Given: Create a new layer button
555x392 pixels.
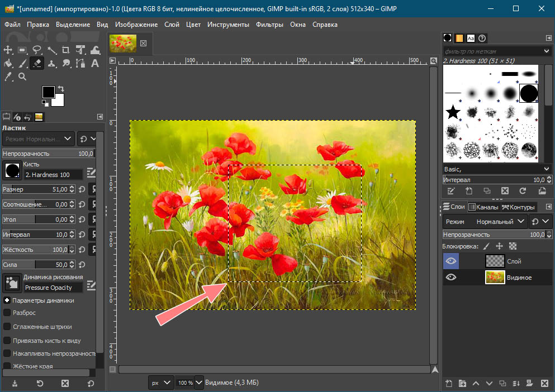Looking at the screenshot, I should (449, 383).
